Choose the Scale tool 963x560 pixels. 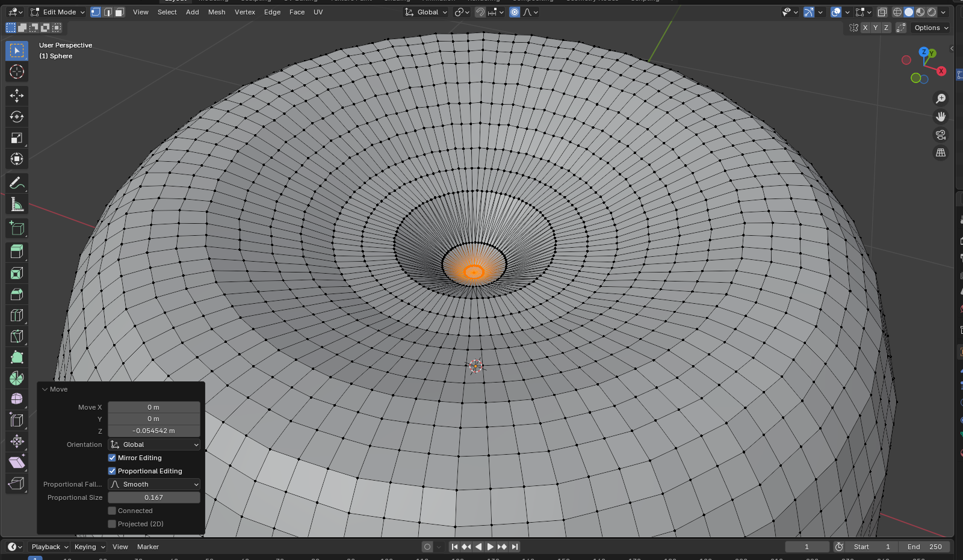(17, 138)
